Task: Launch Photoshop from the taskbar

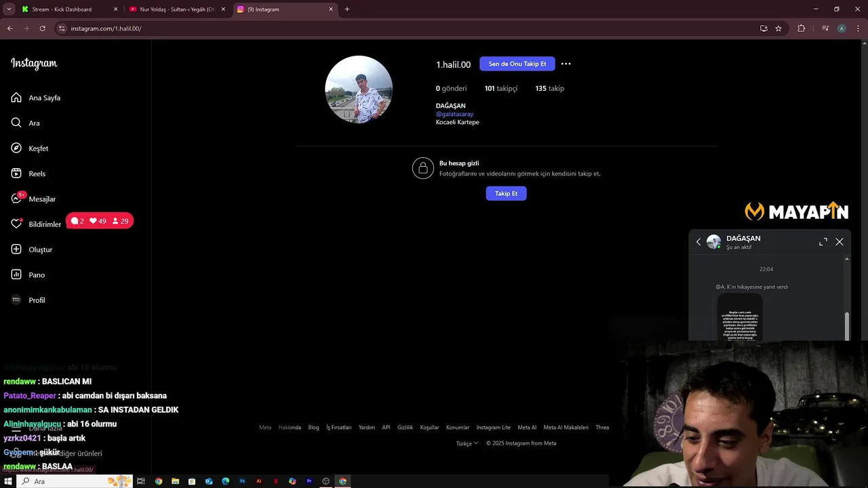Action: click(x=242, y=481)
